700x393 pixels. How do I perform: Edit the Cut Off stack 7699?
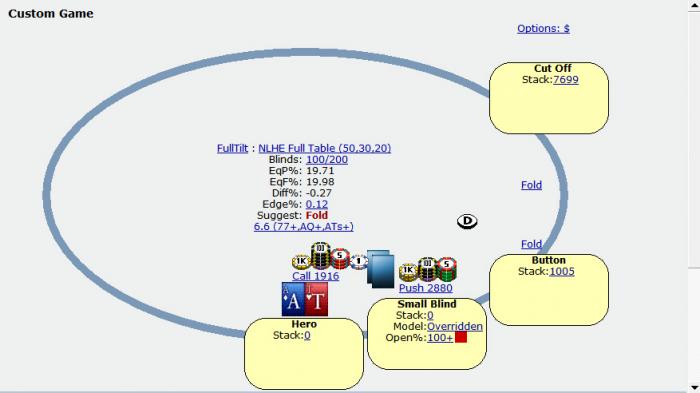(566, 79)
